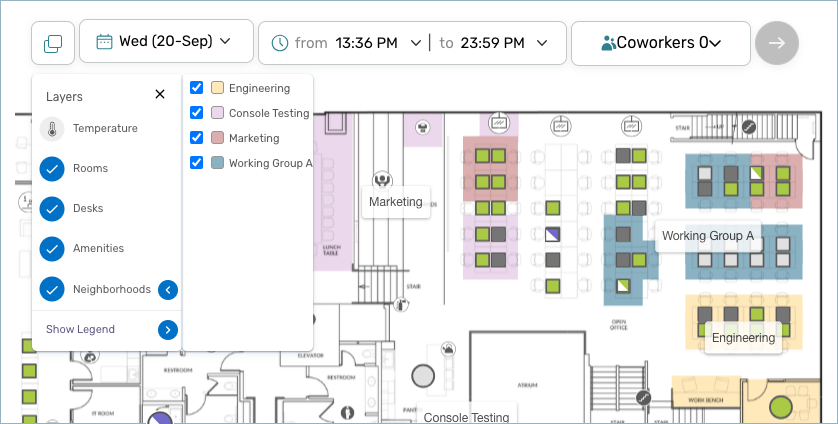Click the layers stack icon button

pyautogui.click(x=53, y=43)
